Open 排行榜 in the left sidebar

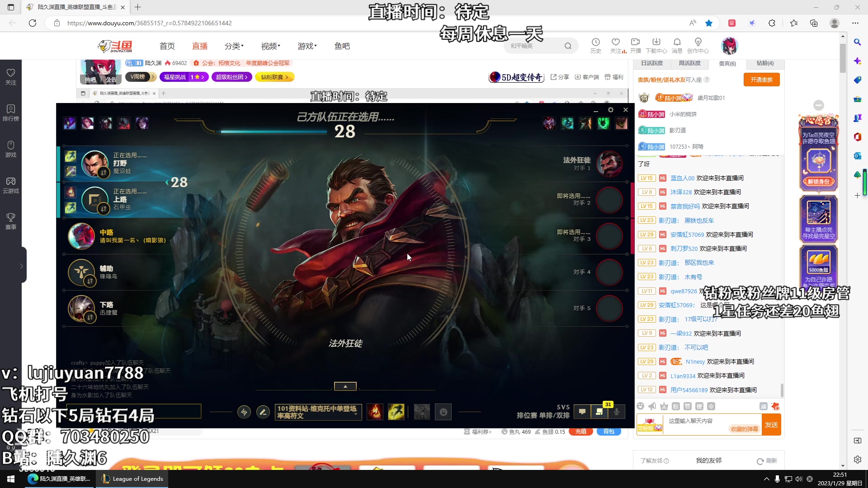click(x=11, y=113)
